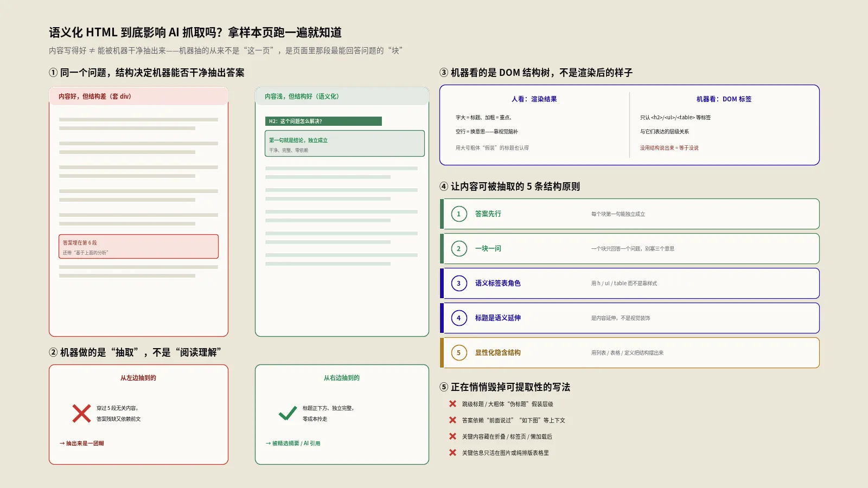Click the text 一块一问
Screen dimensions: 868x488
(488, 249)
